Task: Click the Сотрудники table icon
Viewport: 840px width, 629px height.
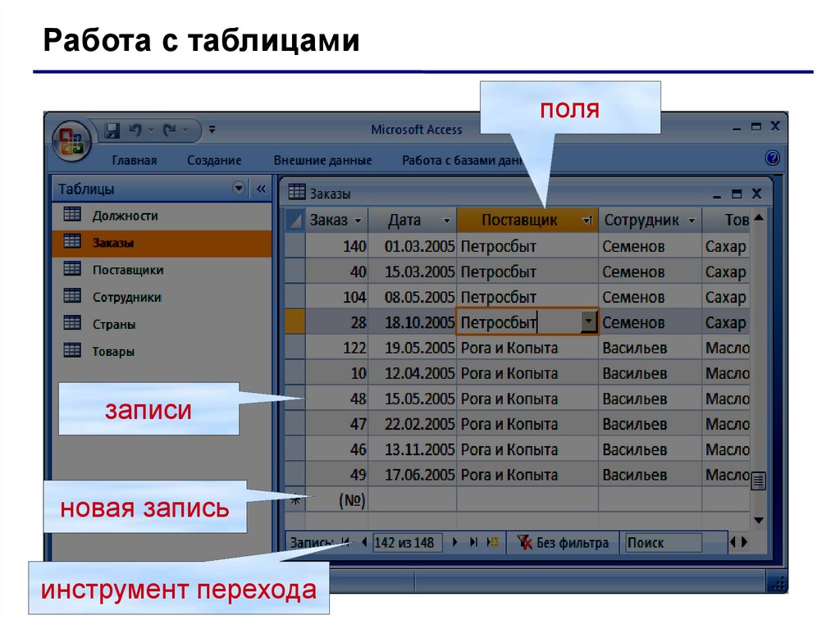Action: pyautogui.click(x=72, y=296)
